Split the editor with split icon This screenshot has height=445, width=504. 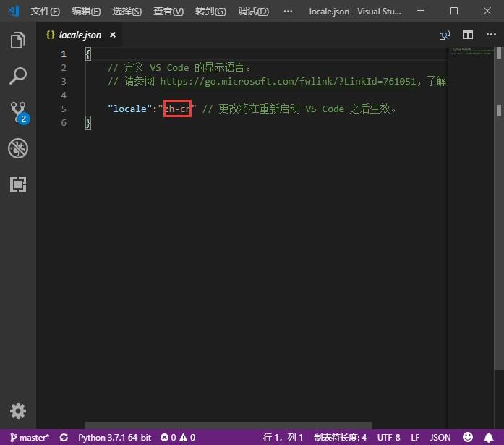click(x=468, y=35)
